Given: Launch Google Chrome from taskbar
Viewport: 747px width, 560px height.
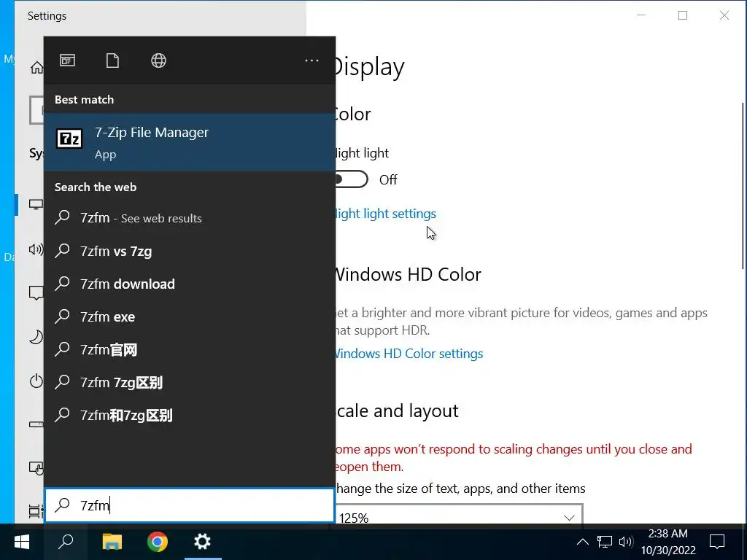Looking at the screenshot, I should (x=158, y=542).
